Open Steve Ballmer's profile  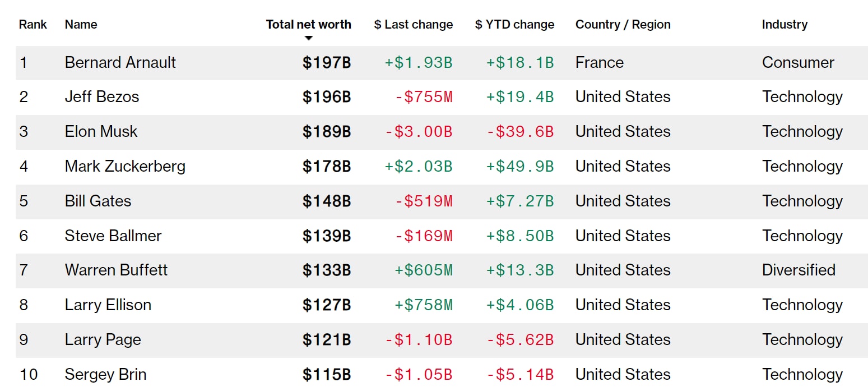pos(113,236)
